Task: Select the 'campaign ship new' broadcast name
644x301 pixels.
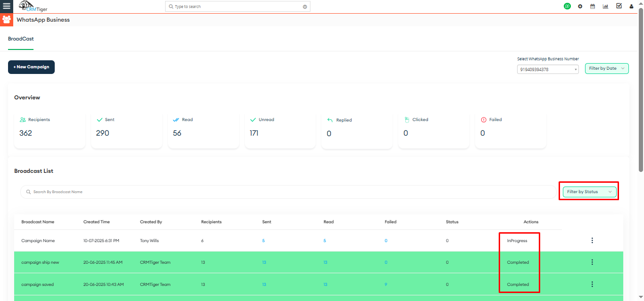Action: point(40,262)
